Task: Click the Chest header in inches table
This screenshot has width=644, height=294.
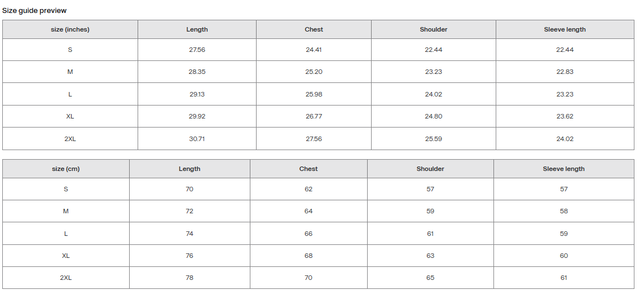Action: click(x=314, y=29)
